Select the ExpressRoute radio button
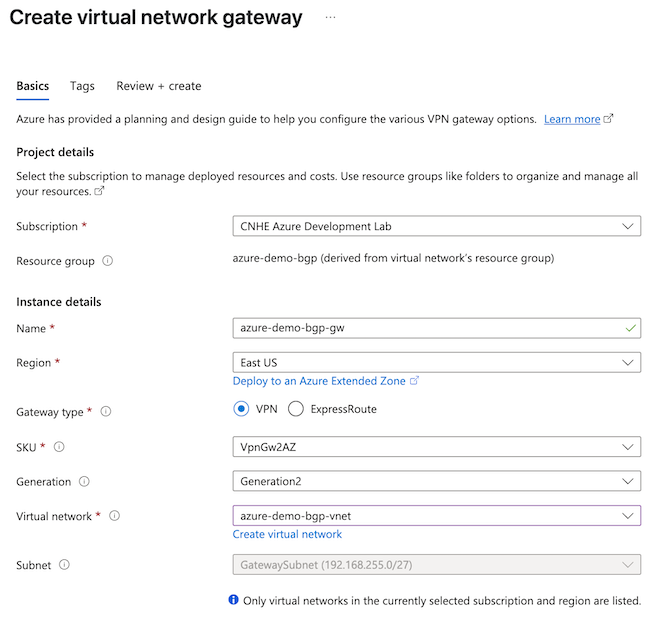Viewport: 658px width, 618px height. pyautogui.click(x=296, y=409)
